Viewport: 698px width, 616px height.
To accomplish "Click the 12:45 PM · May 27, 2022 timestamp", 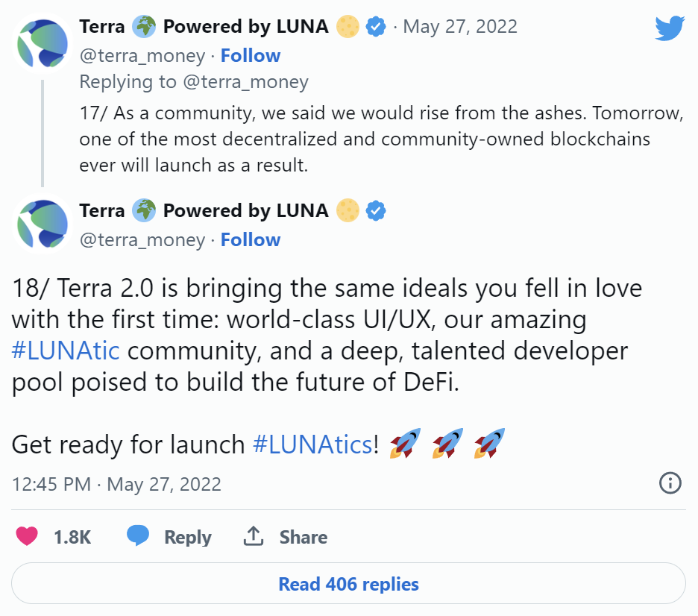I will coord(116,484).
